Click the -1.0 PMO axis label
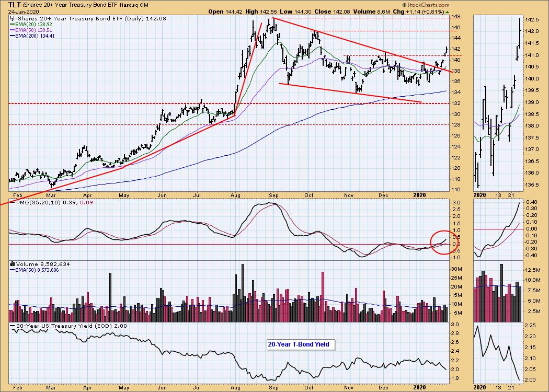This screenshot has width=549, height=392. [x=454, y=258]
